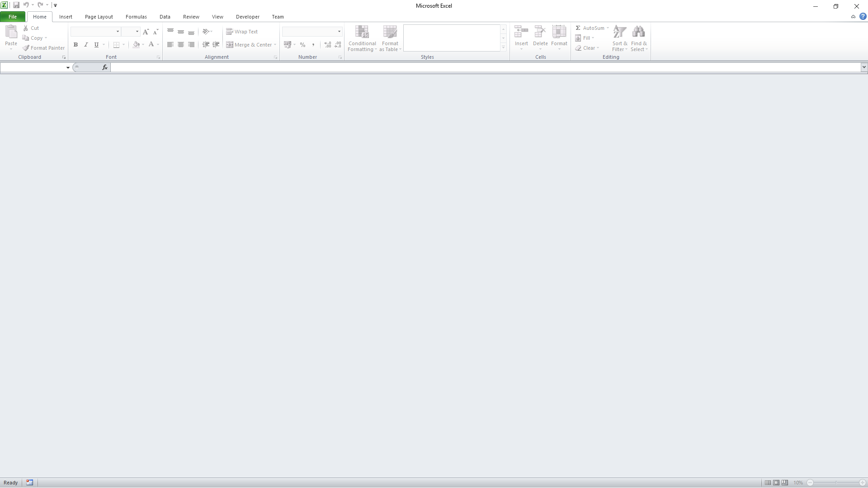Open the Copy dropdown arrow

pos(46,38)
